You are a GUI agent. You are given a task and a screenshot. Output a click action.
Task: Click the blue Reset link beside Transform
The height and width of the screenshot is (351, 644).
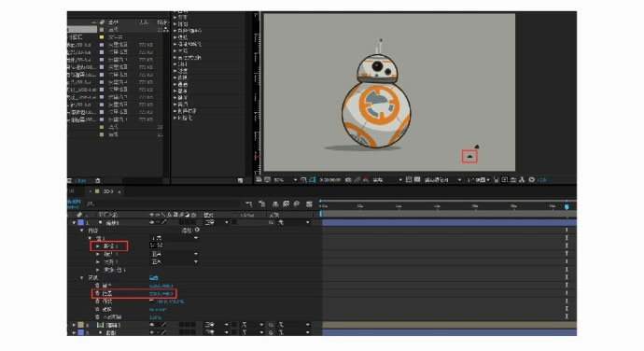click(x=154, y=277)
